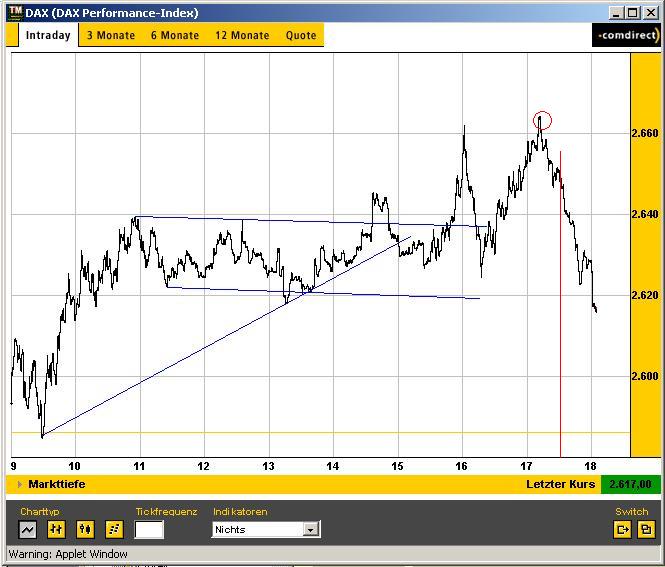
Task: Click the 2.620 price axis label
Action: pos(645,295)
